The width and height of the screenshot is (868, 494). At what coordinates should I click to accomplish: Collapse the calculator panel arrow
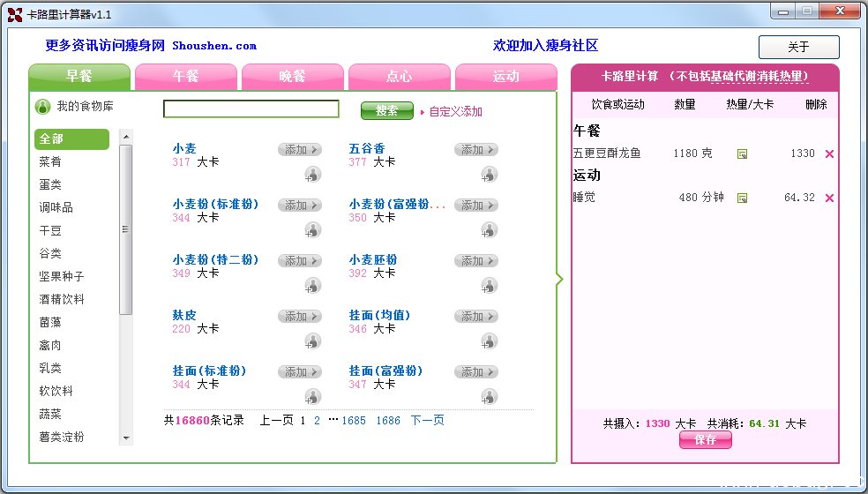click(559, 279)
